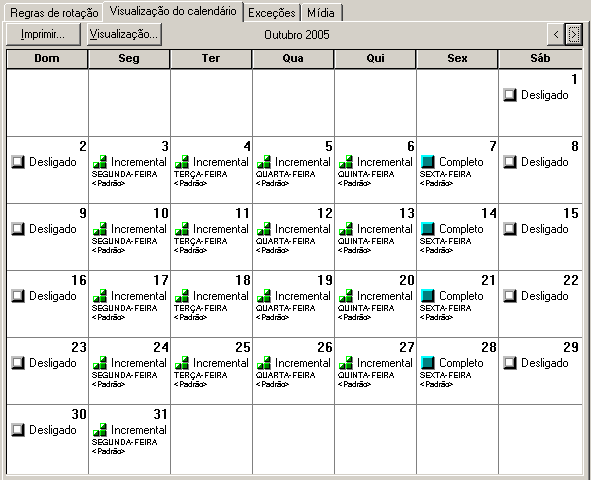Click the Incremental icon on day 20

(346, 296)
